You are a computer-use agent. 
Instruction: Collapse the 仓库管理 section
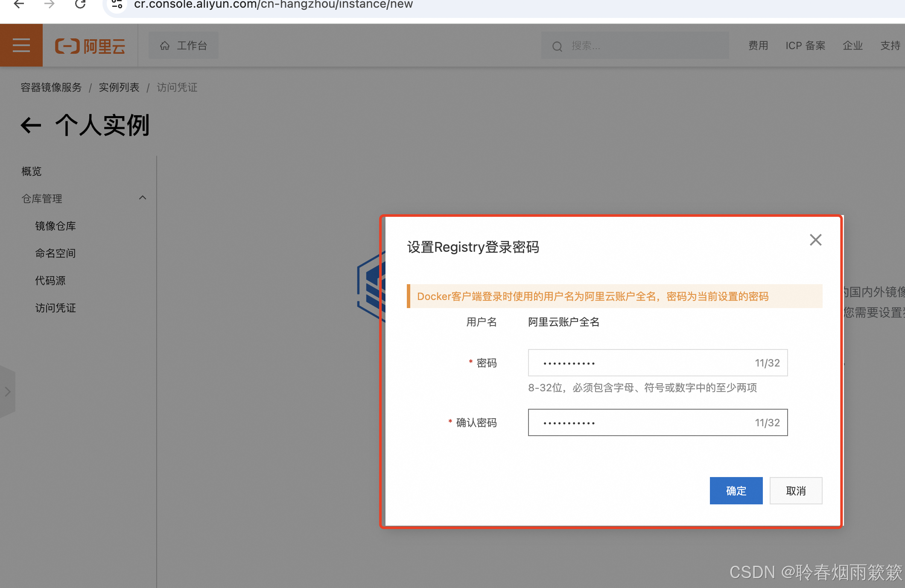(x=143, y=198)
